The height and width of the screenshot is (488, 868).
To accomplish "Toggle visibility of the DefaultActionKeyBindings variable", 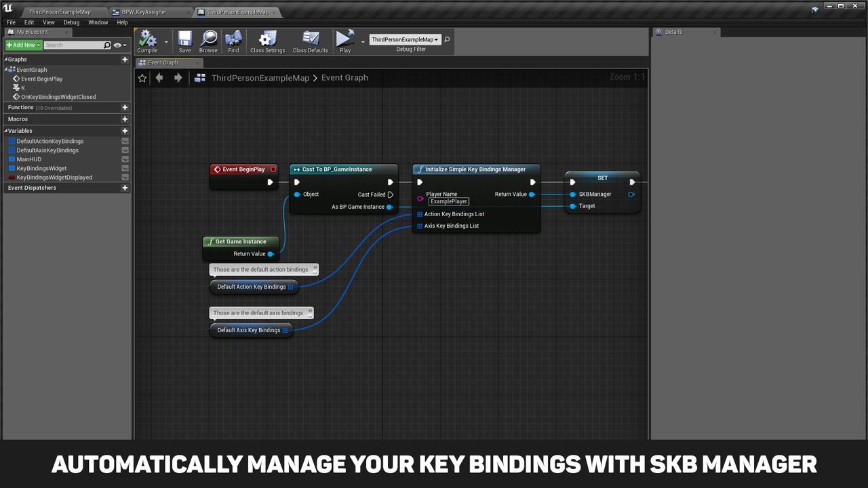I will tap(125, 142).
